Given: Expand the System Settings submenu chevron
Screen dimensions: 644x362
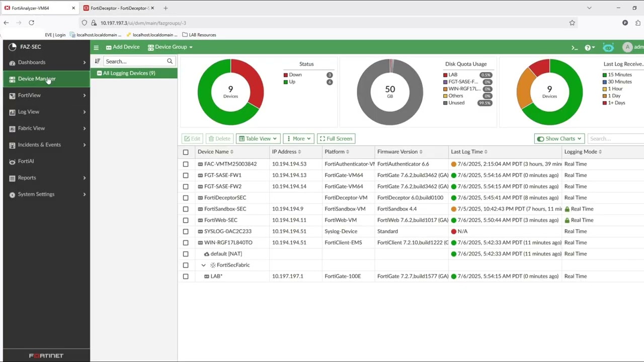Looking at the screenshot, I should [x=85, y=195].
